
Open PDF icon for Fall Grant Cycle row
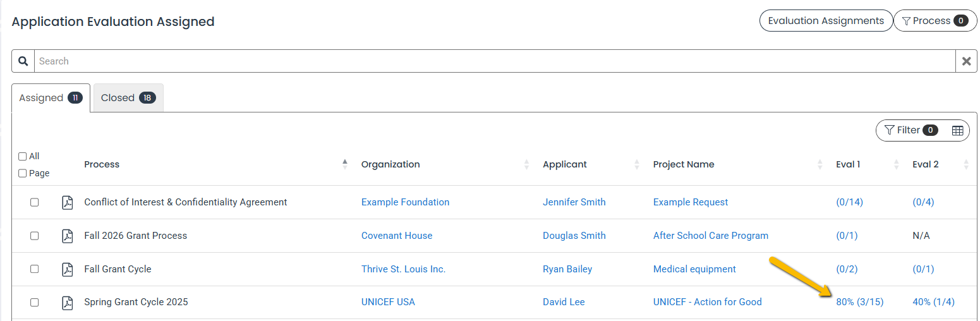[67, 269]
